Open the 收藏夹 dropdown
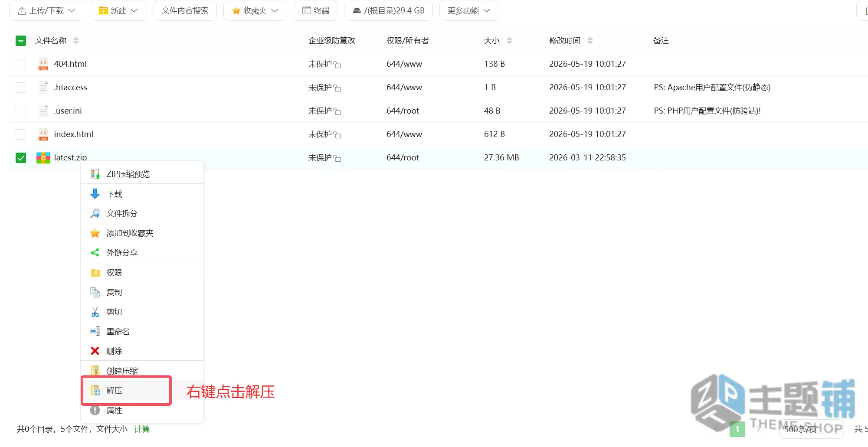This screenshot has height=447, width=868. pos(255,10)
